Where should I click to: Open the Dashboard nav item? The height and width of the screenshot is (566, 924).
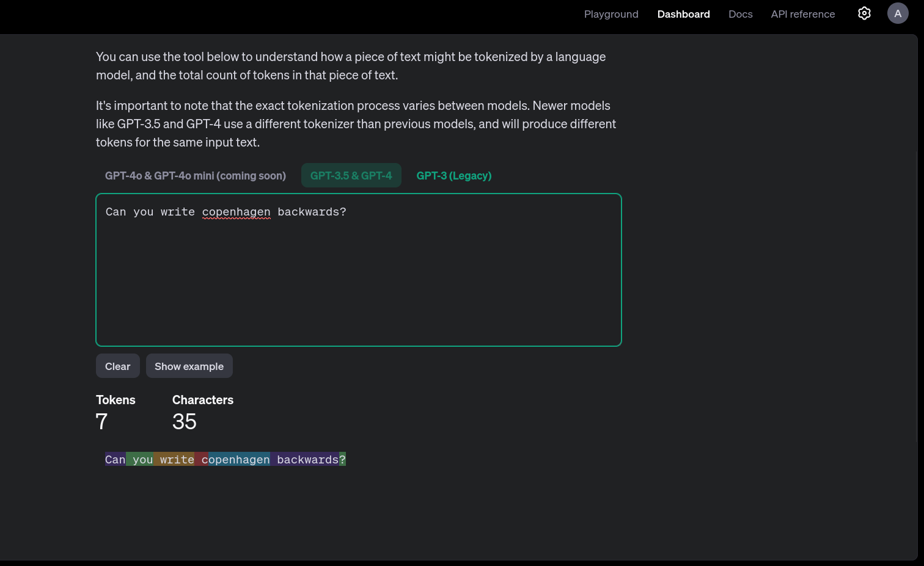pos(683,14)
